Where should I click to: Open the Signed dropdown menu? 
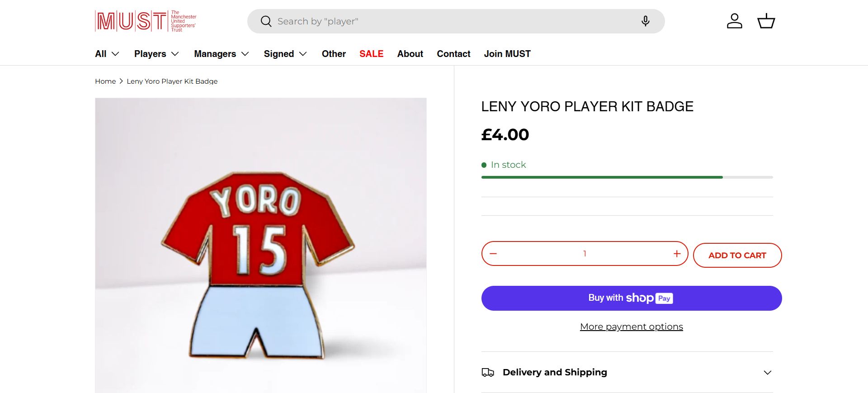pyautogui.click(x=285, y=54)
